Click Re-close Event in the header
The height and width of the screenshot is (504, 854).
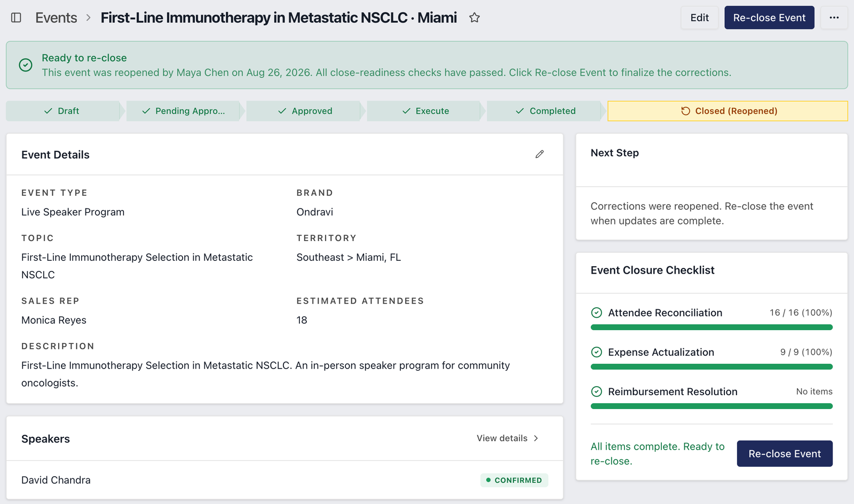pyautogui.click(x=769, y=18)
